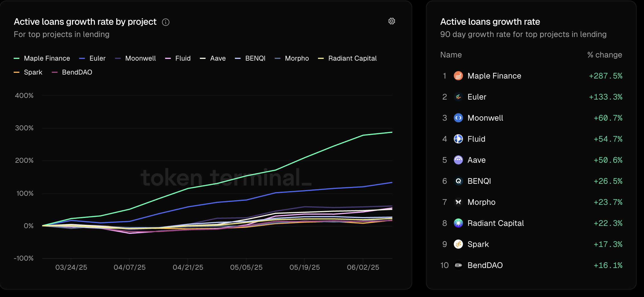Select Radiant Capital in the growth rate list
The width and height of the screenshot is (644, 297).
496,223
